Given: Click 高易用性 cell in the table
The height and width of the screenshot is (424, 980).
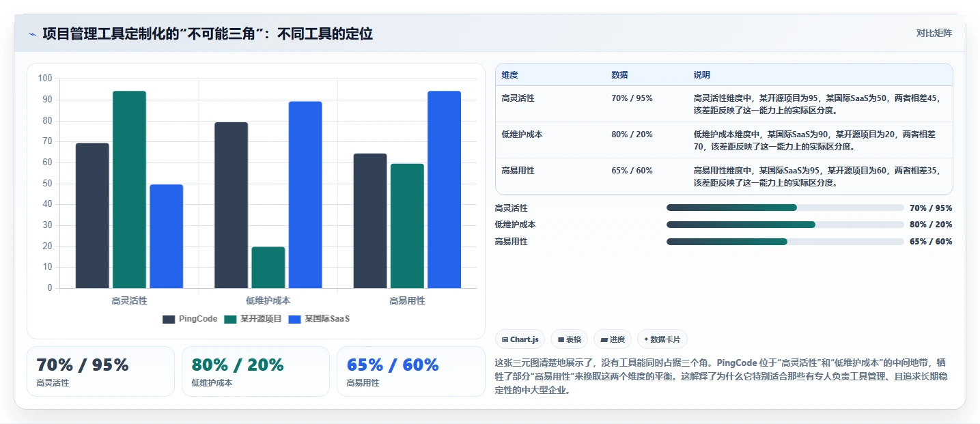Looking at the screenshot, I should click(518, 171).
